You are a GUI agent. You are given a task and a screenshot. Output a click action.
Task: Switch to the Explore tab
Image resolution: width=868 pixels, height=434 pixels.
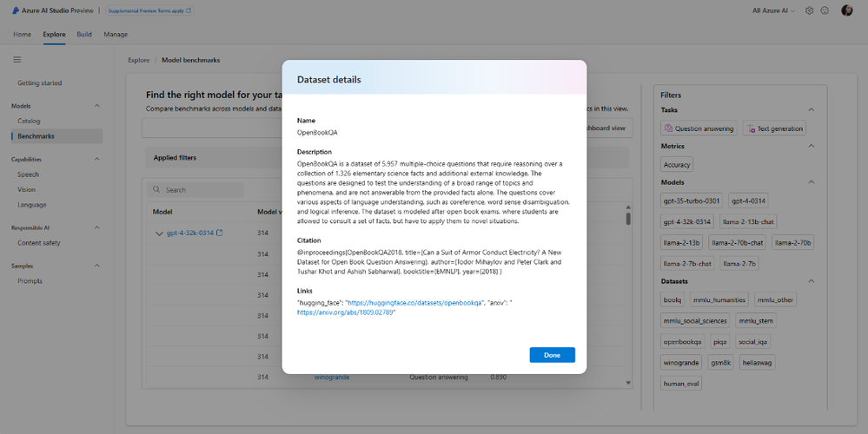click(x=54, y=34)
